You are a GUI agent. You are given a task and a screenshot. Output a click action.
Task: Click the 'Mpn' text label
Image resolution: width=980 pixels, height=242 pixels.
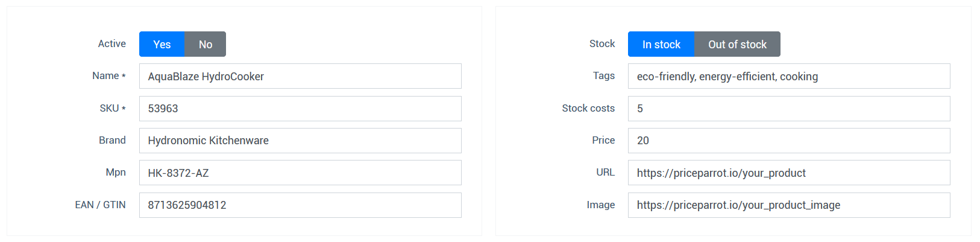pyautogui.click(x=116, y=173)
